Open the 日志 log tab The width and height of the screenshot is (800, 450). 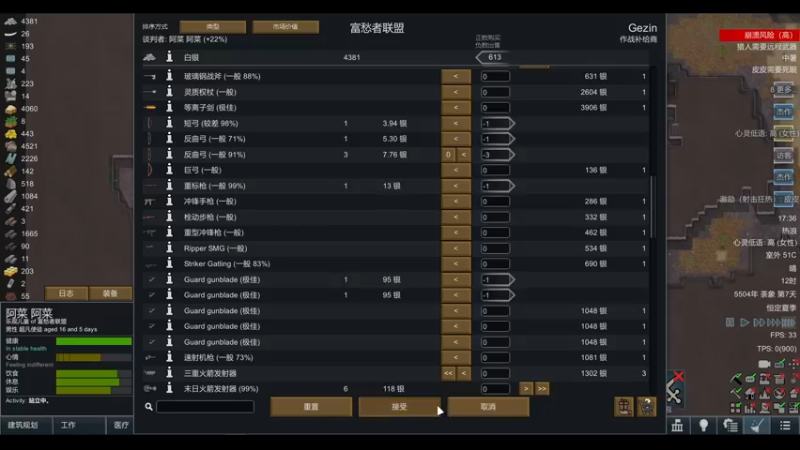[66, 293]
